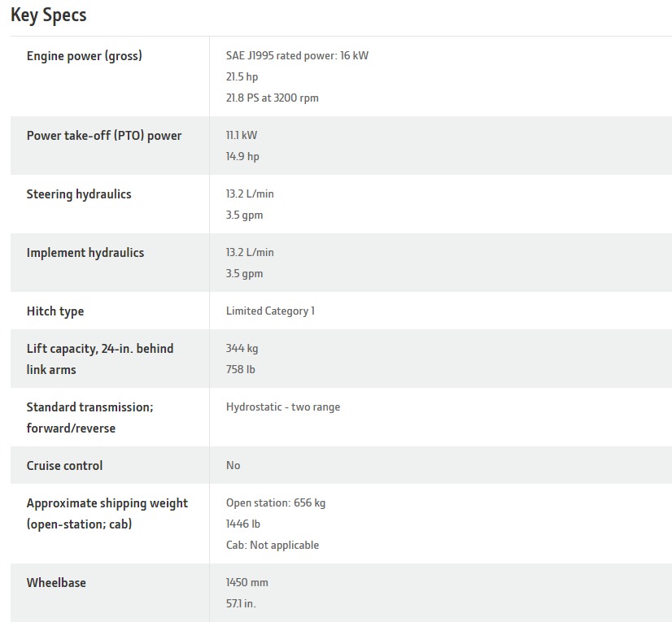Click the Lift capacity row label
The height and width of the screenshot is (635, 672).
tap(99, 359)
